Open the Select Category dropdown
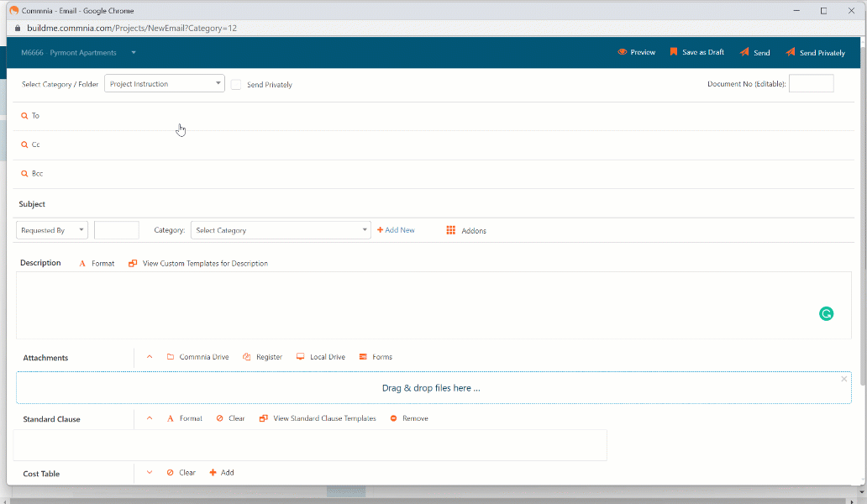 (281, 230)
